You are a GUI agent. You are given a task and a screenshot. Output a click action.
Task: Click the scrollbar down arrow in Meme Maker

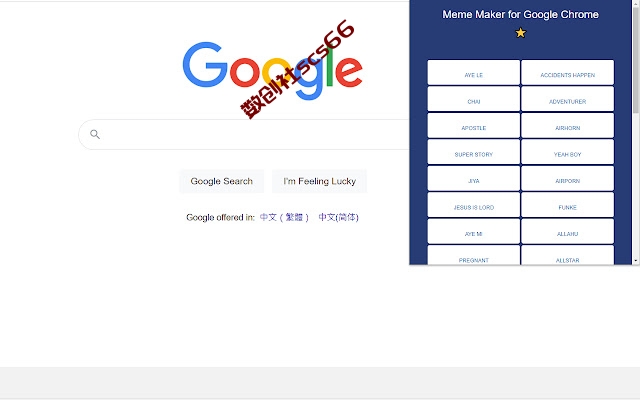[636, 260]
